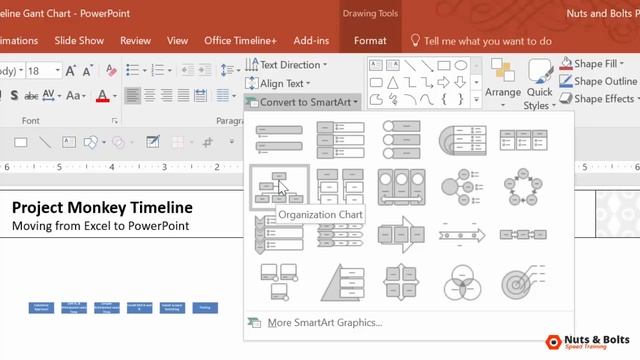Open the Arrange menu

tap(503, 83)
